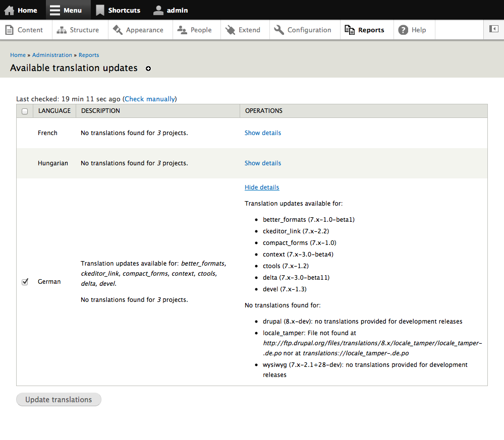Click the Check manually link

150,99
